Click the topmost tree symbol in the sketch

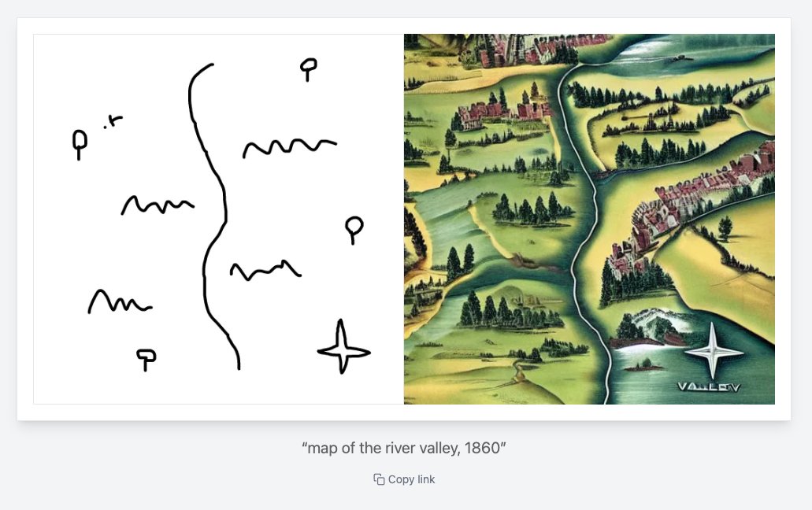point(308,68)
